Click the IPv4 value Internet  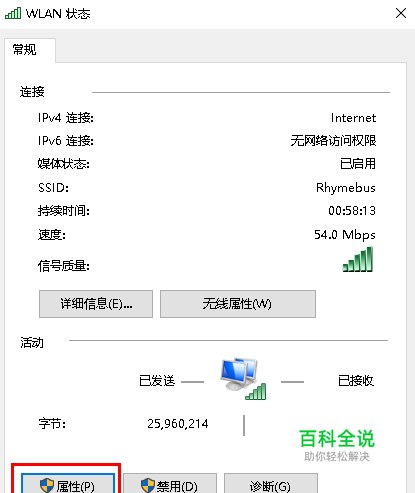tap(353, 118)
